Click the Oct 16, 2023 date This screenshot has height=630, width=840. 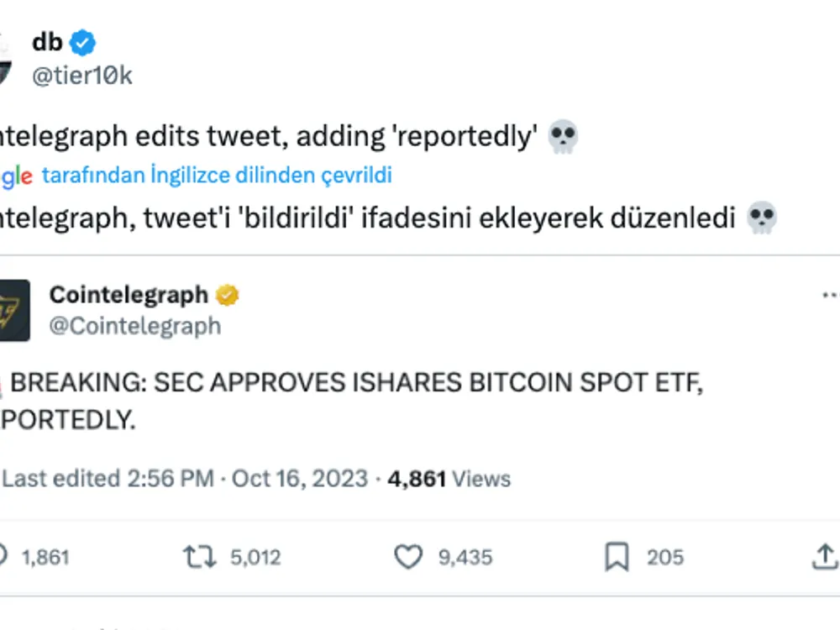coord(300,479)
